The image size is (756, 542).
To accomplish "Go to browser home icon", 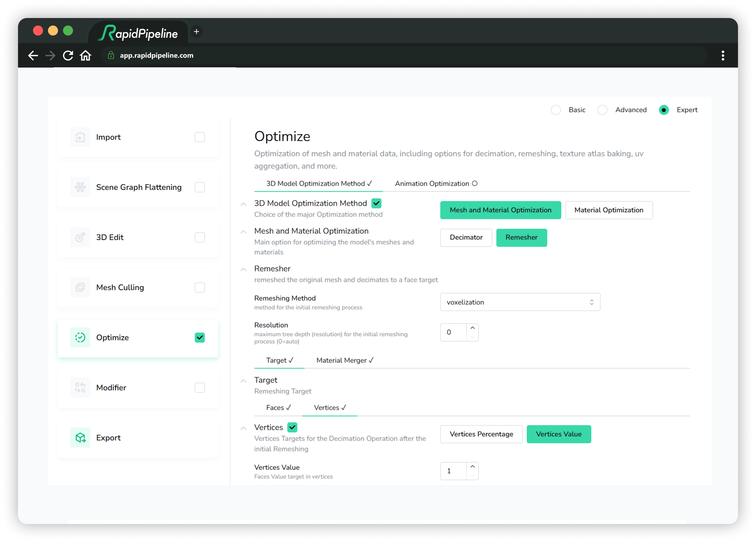I will [x=86, y=55].
